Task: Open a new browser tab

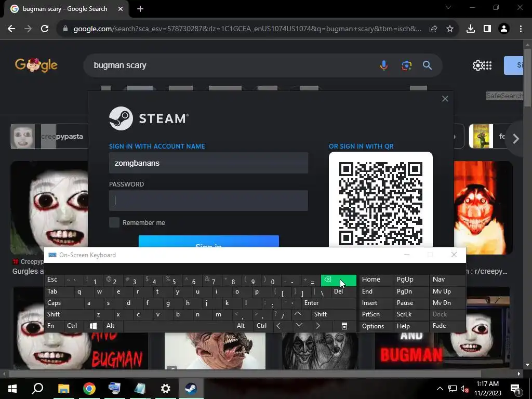Action: click(140, 9)
